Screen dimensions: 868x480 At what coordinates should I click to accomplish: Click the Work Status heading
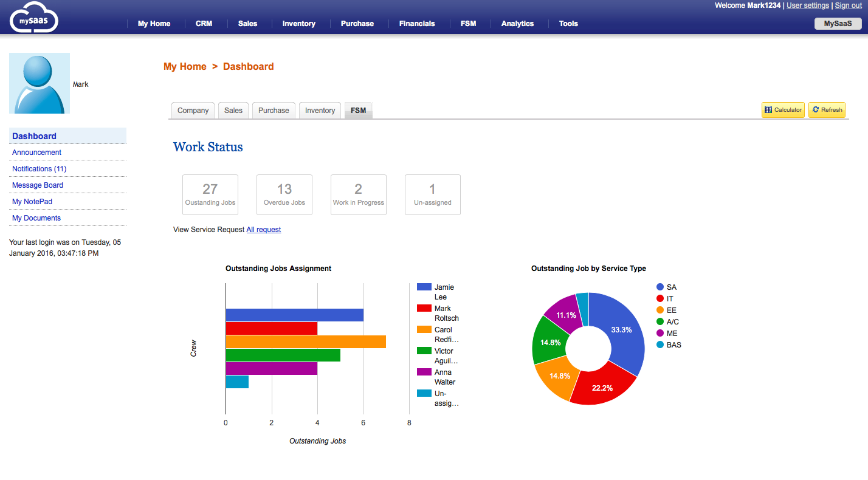208,147
